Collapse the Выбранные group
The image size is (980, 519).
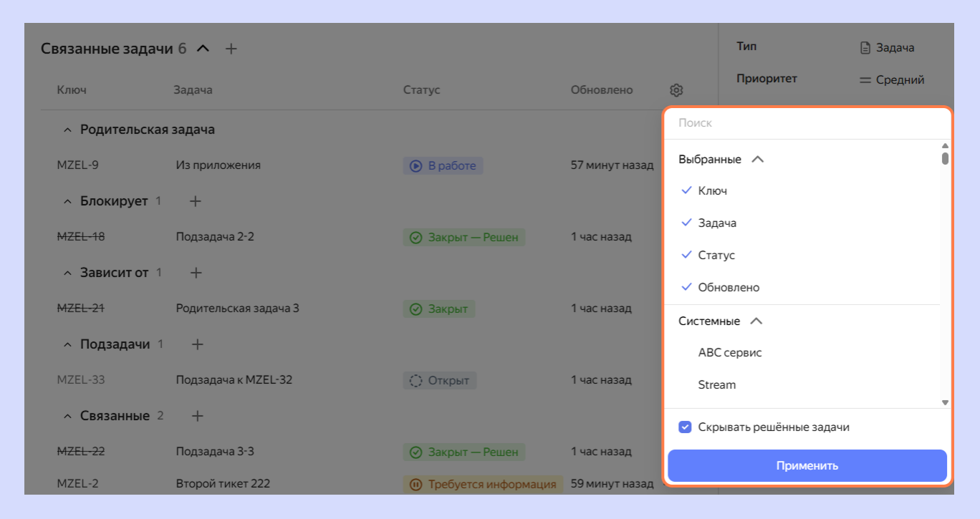757,160
